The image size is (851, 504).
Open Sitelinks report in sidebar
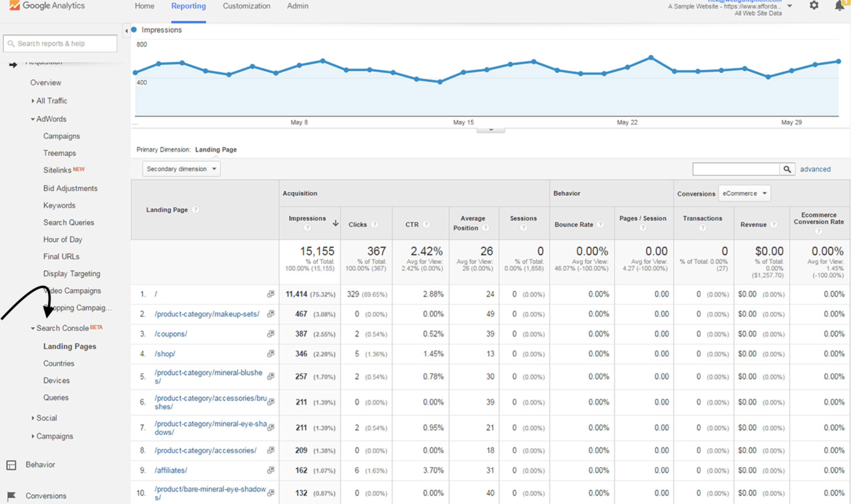click(x=57, y=170)
